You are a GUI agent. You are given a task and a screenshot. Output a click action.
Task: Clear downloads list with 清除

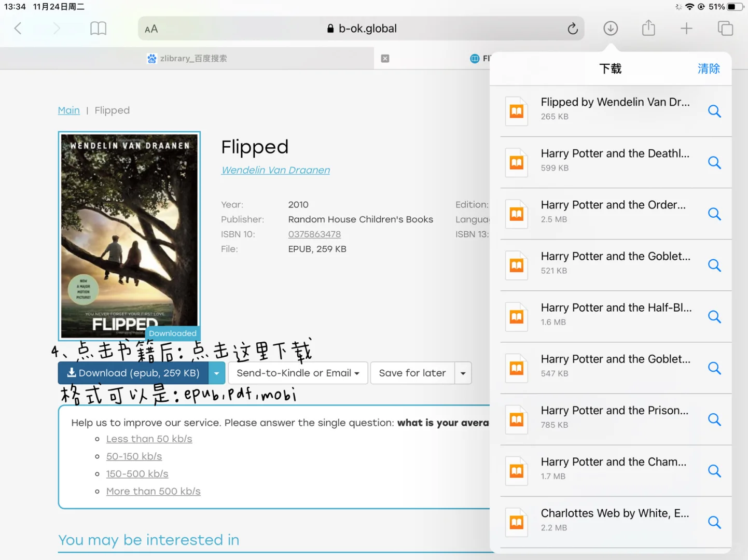tap(709, 68)
